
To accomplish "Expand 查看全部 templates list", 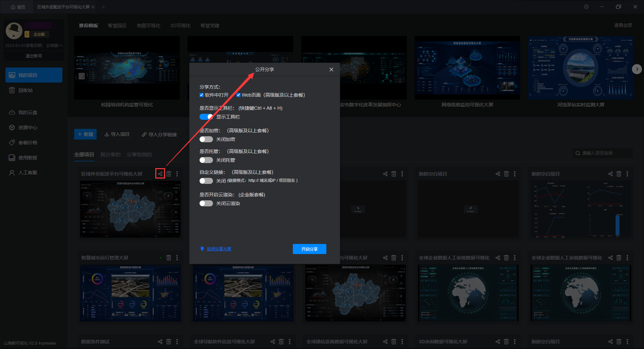I will click(x=623, y=25).
